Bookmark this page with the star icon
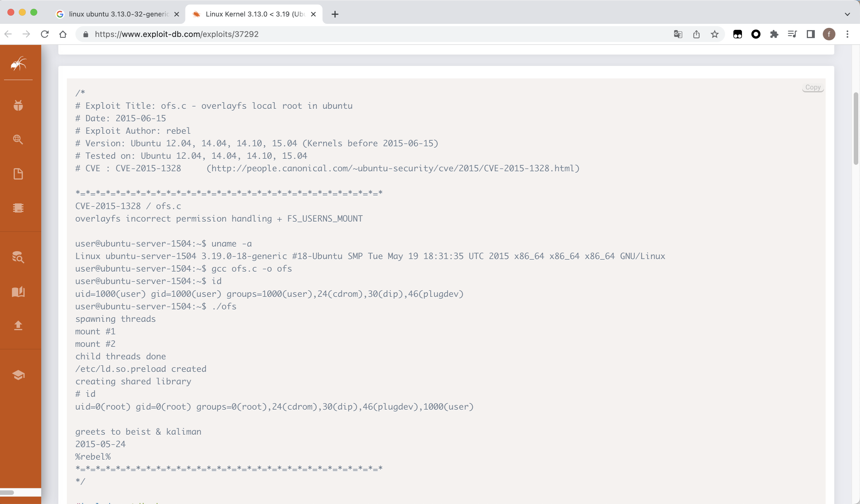860x504 pixels. 715,34
